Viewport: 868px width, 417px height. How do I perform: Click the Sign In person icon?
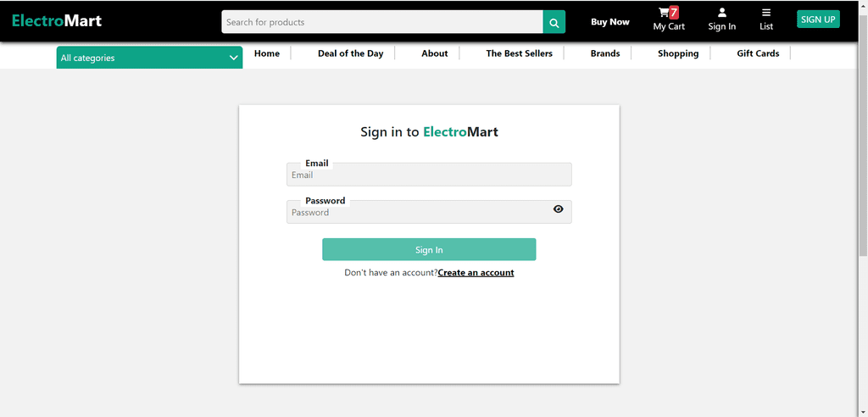click(x=722, y=13)
